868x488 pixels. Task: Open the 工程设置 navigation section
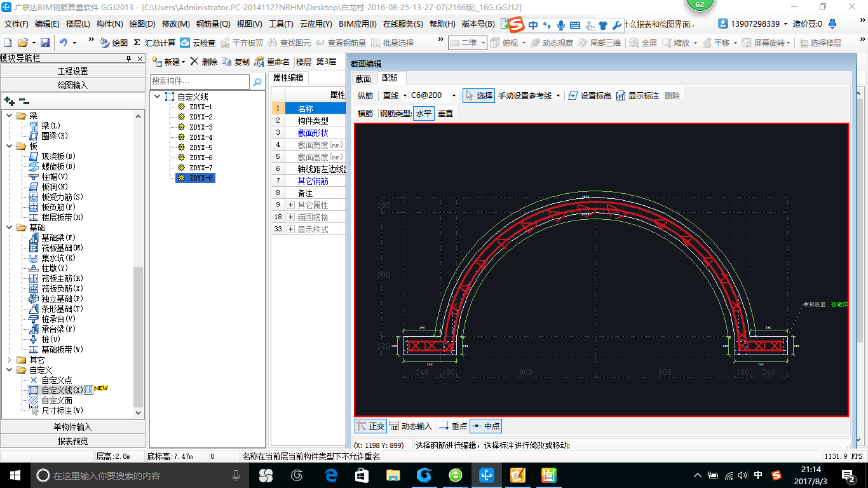(73, 71)
